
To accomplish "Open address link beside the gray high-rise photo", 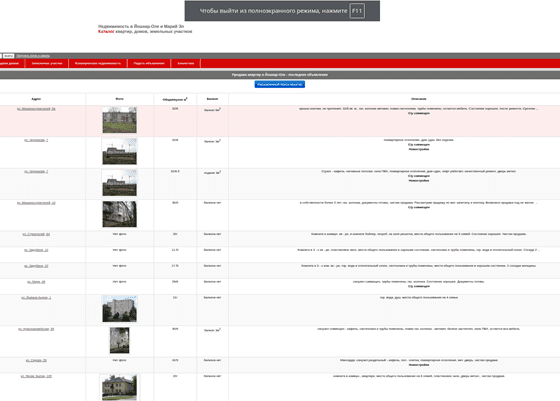I will (x=36, y=297).
